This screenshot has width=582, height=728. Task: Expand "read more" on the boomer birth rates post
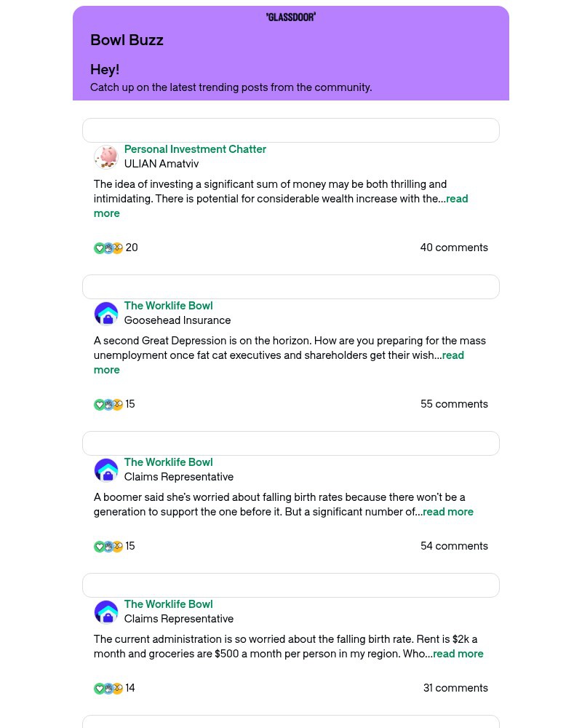448,512
